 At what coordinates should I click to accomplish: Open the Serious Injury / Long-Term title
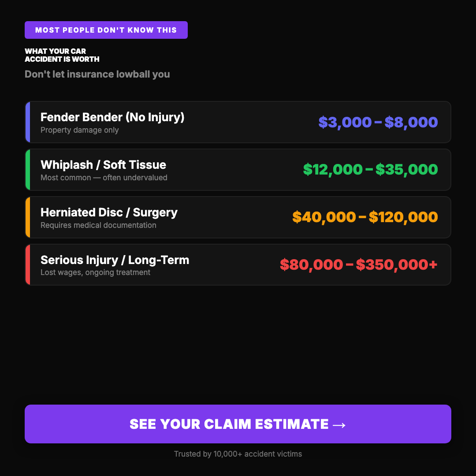tap(115, 260)
